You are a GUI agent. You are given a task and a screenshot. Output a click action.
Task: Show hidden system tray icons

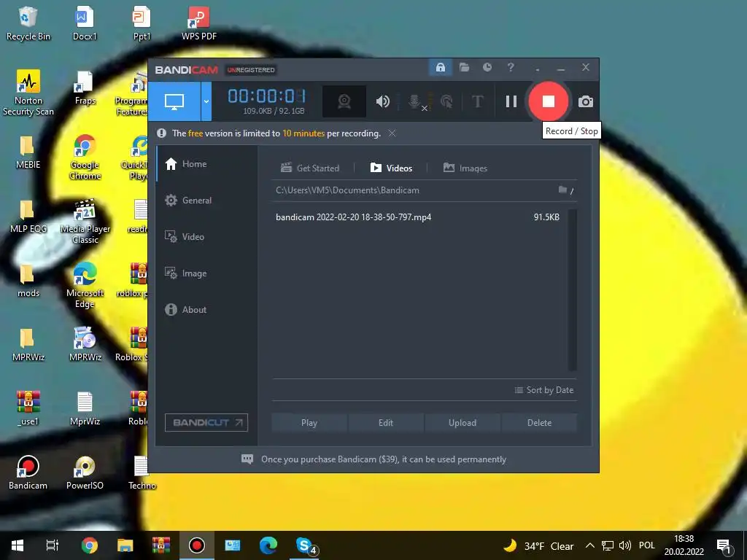(589, 545)
